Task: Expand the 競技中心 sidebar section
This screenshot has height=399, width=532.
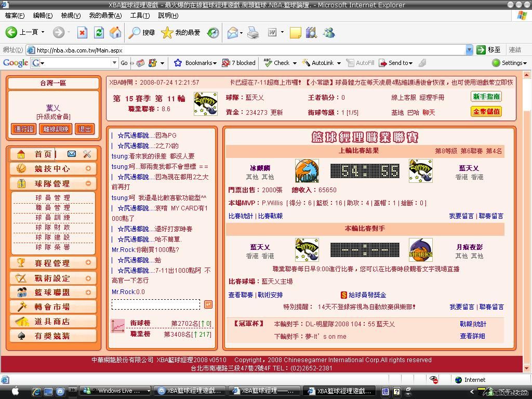Action: [x=88, y=168]
